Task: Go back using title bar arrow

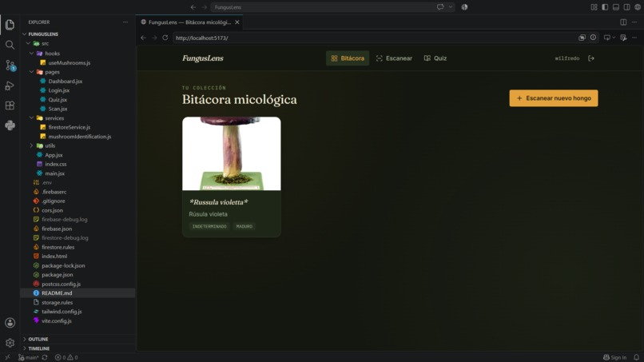Action: pos(193,7)
